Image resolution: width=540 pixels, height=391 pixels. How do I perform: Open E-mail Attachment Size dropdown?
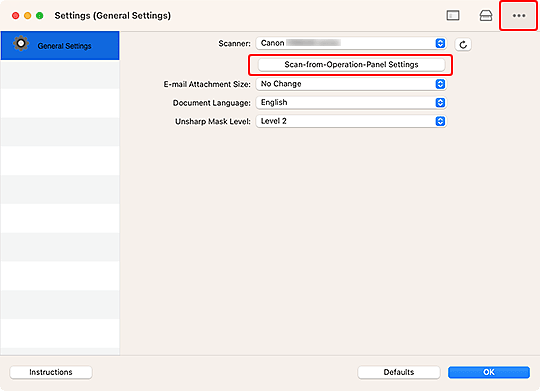[x=351, y=84]
